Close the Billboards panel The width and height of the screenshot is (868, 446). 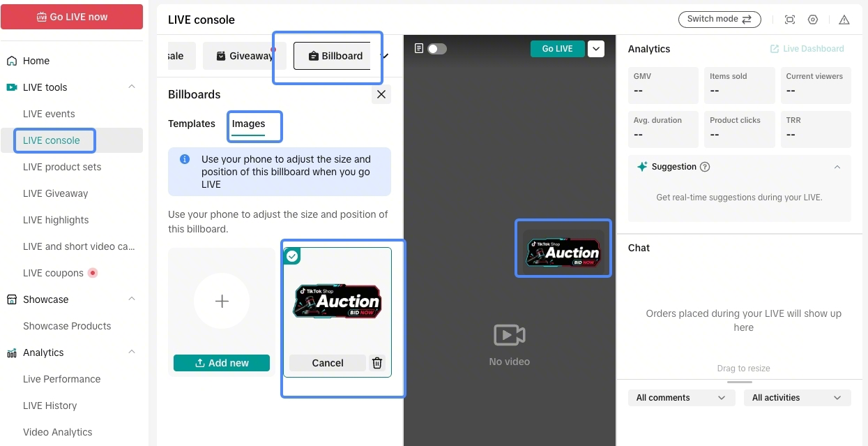coord(381,94)
